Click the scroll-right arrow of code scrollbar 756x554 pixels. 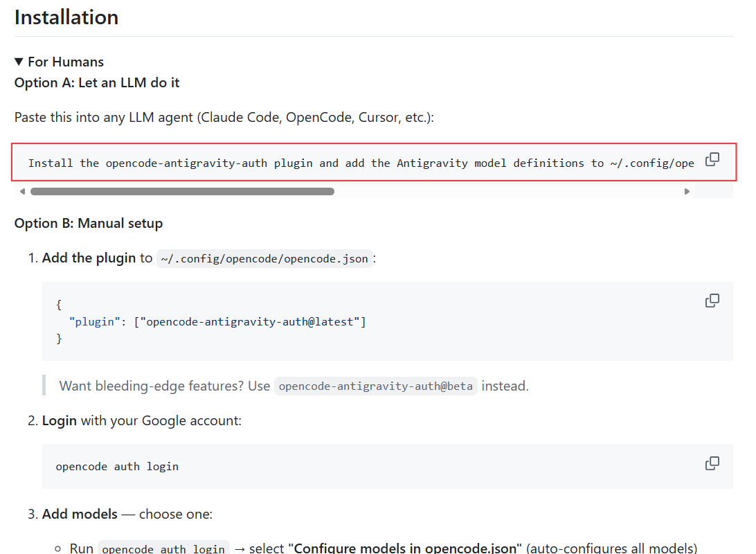coord(687,191)
